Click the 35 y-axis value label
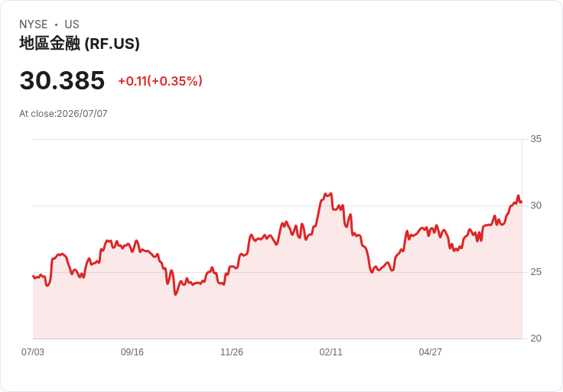This screenshot has height=392, width=563. coord(535,139)
